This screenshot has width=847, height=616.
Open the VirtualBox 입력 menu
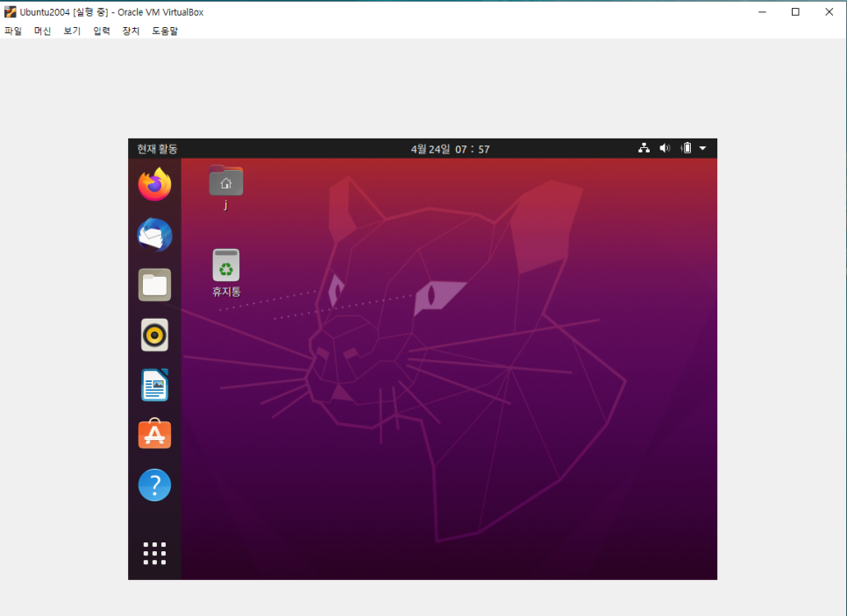pyautogui.click(x=102, y=31)
